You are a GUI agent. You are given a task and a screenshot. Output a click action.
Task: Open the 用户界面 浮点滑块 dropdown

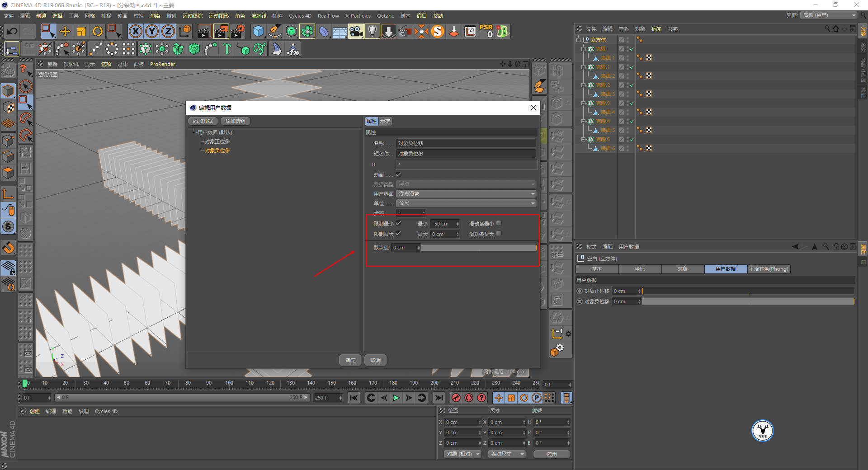coord(466,193)
